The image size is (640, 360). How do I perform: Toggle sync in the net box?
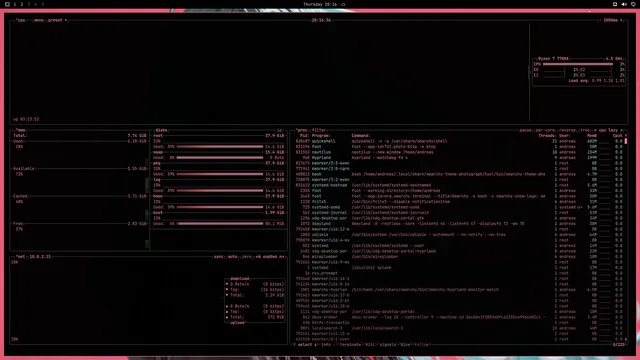[x=218, y=257]
